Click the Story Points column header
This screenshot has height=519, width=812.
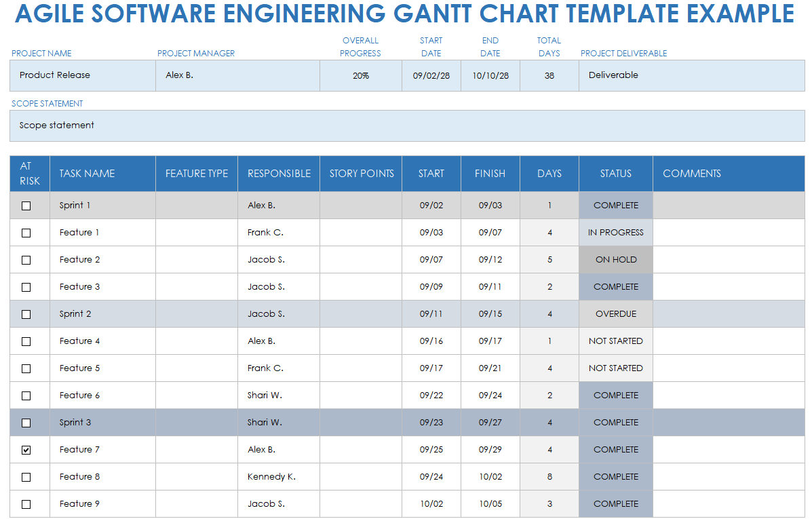tap(361, 174)
